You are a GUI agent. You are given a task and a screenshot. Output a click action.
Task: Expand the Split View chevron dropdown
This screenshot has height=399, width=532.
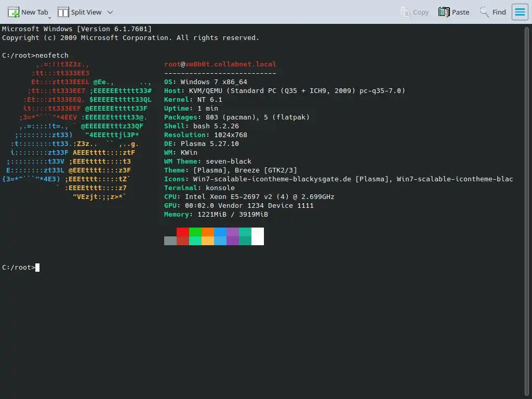[110, 12]
